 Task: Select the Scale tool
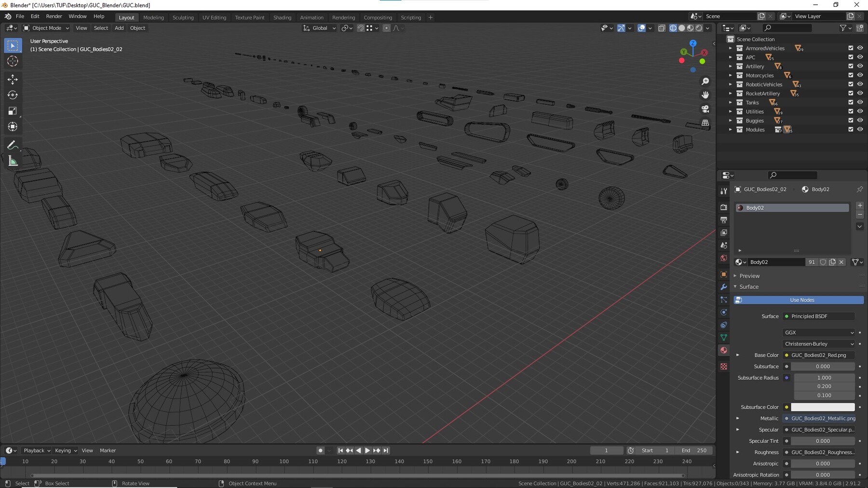pos(13,111)
